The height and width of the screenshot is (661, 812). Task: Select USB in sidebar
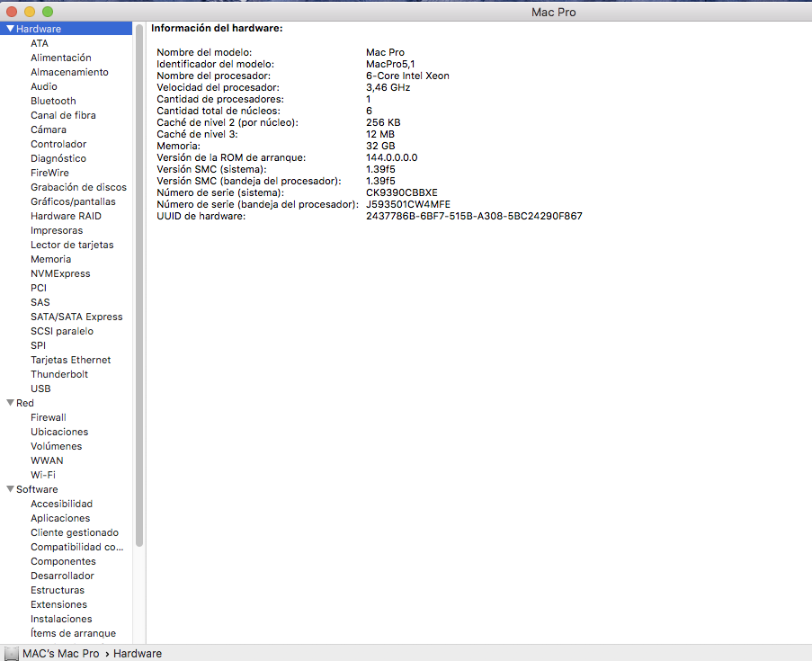coord(40,389)
